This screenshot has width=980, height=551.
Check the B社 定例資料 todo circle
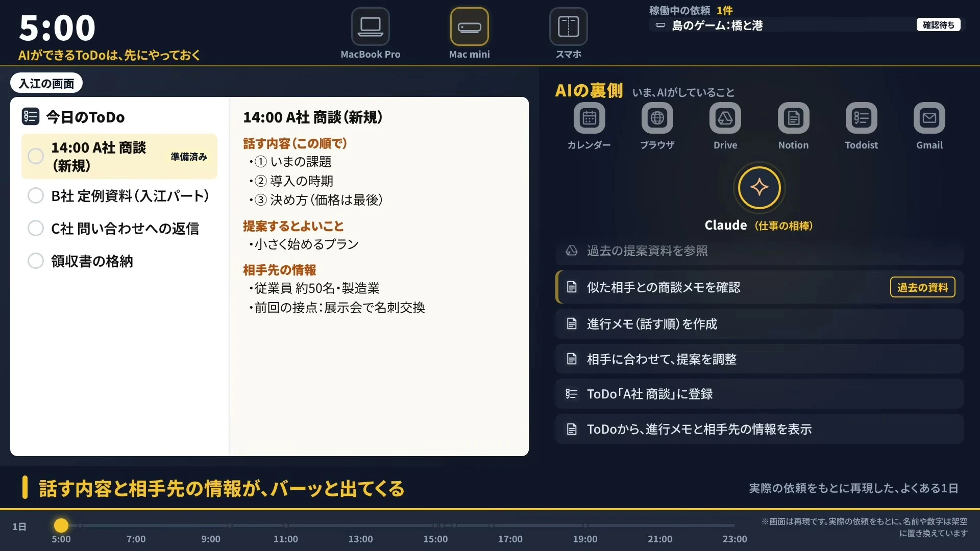click(36, 195)
